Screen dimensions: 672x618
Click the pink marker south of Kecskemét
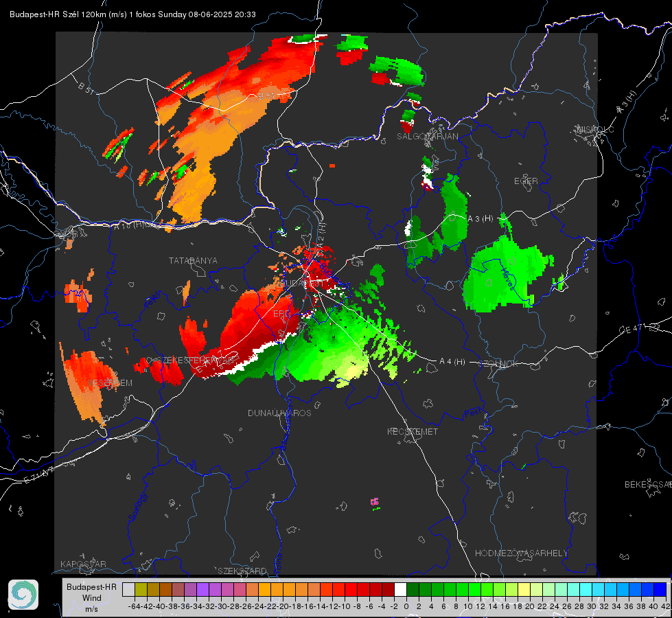point(375,501)
